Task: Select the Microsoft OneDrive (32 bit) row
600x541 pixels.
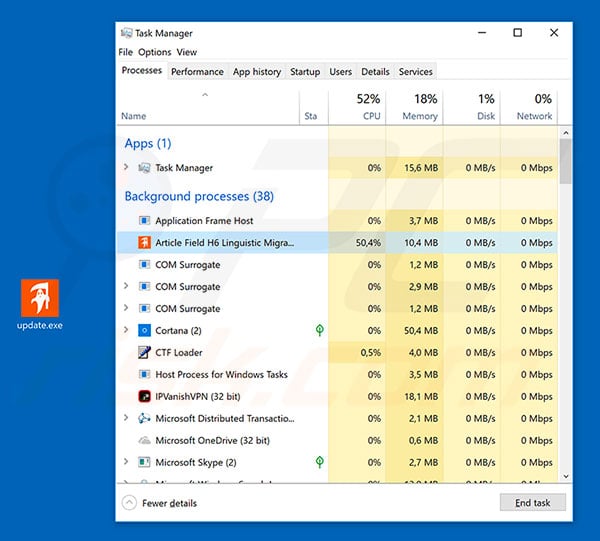Action: (337, 440)
